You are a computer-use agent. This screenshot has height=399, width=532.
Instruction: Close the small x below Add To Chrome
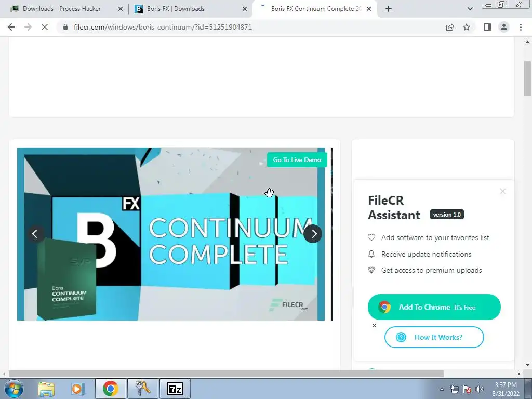(x=374, y=326)
